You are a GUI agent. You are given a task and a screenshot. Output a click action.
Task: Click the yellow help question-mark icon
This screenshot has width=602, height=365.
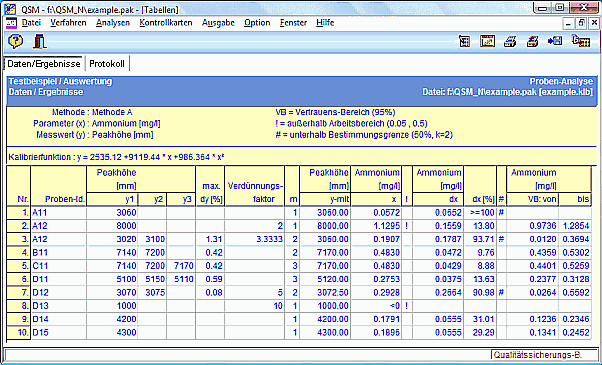pyautogui.click(x=15, y=41)
